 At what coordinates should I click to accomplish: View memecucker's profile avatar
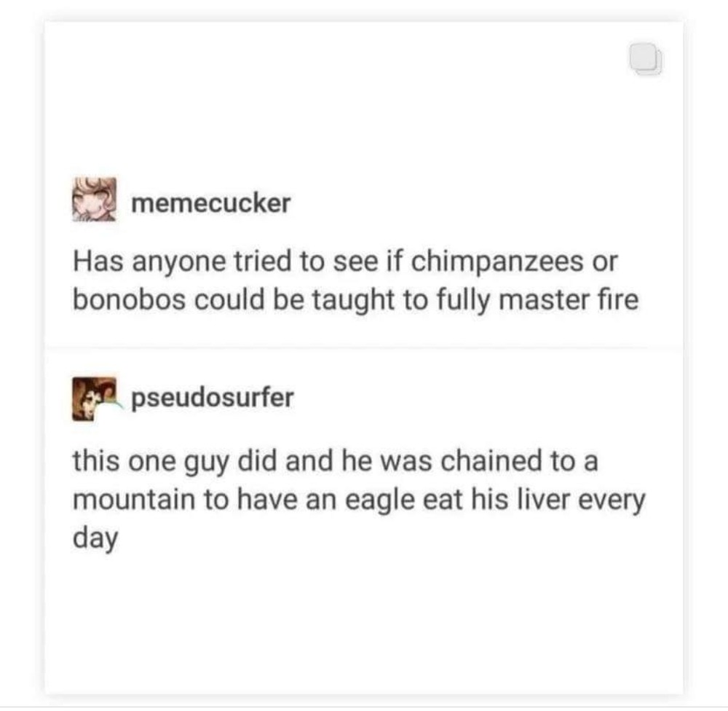[94, 200]
